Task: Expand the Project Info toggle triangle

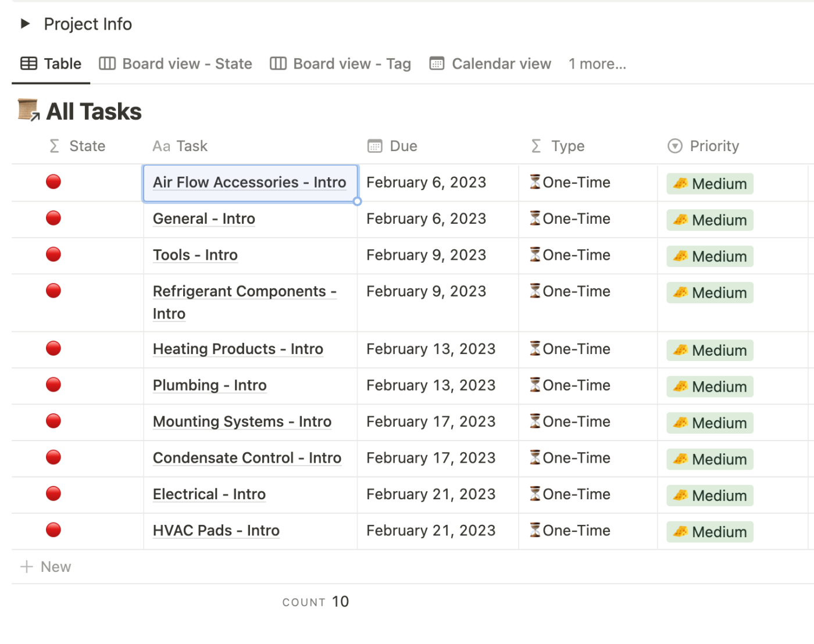Action: pyautogui.click(x=25, y=24)
